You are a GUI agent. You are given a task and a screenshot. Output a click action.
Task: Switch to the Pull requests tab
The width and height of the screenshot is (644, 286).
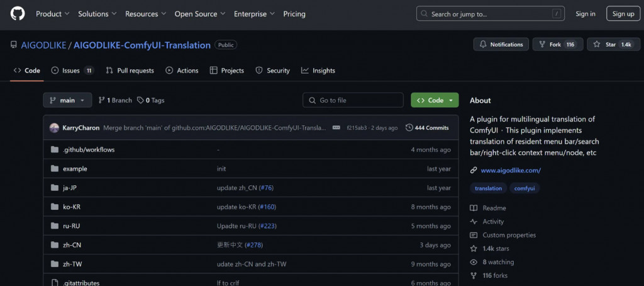pos(130,71)
